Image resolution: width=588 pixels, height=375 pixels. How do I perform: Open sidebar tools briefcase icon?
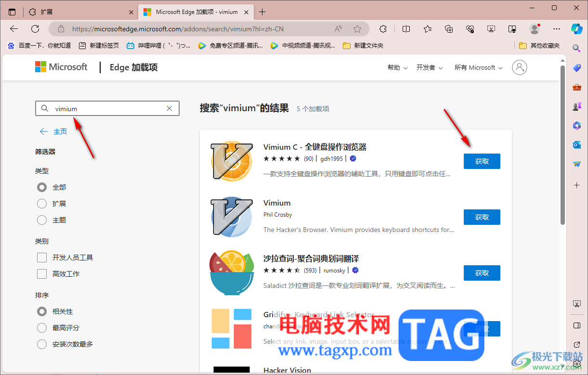pos(576,87)
